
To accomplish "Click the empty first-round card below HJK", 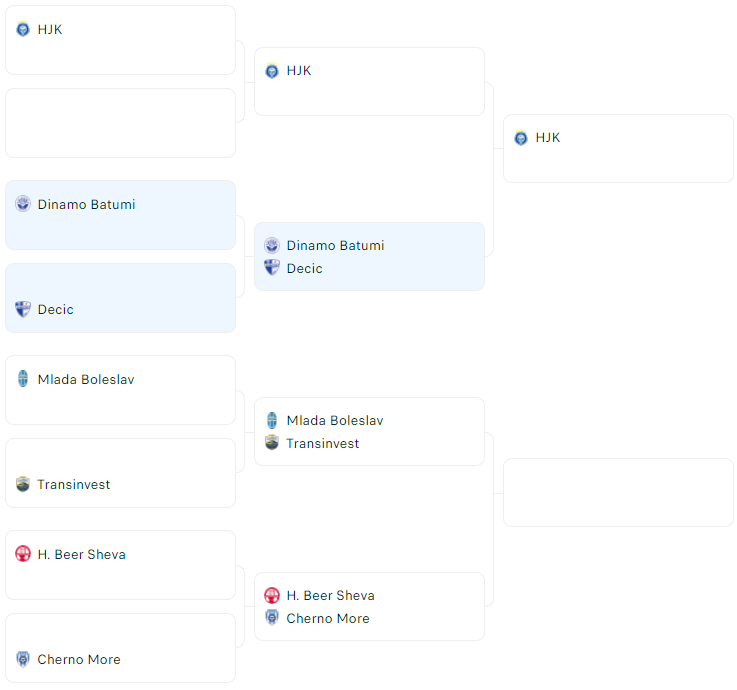I will tap(120, 123).
